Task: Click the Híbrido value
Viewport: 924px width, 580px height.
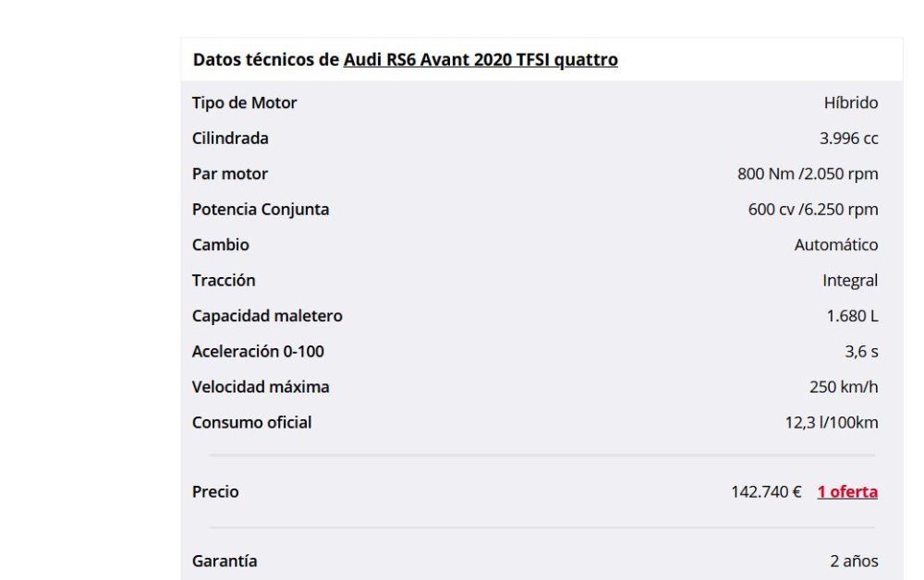Action: pos(850,103)
